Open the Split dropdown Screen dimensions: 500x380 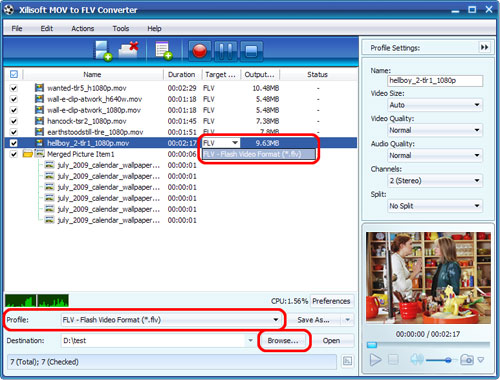(435, 206)
